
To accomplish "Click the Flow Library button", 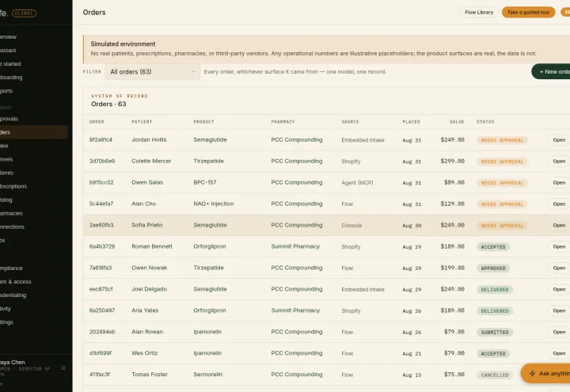I will (x=479, y=13).
